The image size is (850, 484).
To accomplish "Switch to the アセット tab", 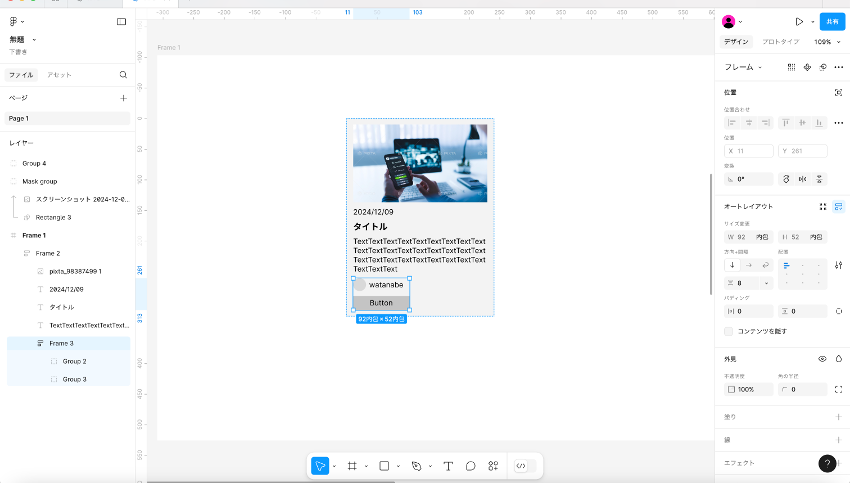I will pos(60,75).
